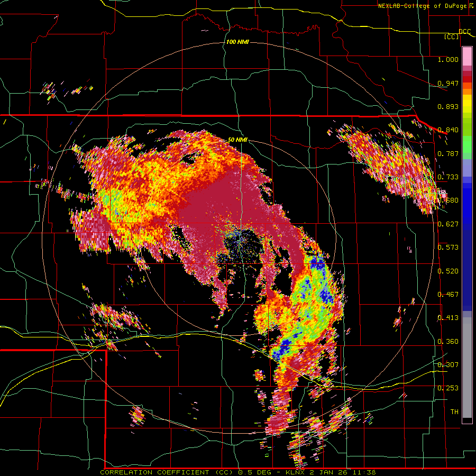Image resolution: width=476 pixels, height=476 pixels.
Task: Select the 0.840 legend value
Action: click(x=448, y=130)
